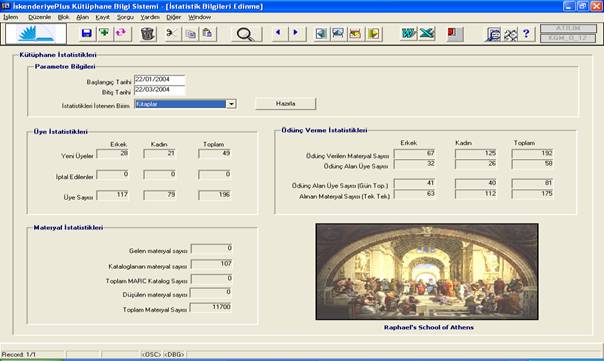Viewport: 604px width, 361px height.
Task: Click the second icon after the record arrows
Action: [338, 34]
